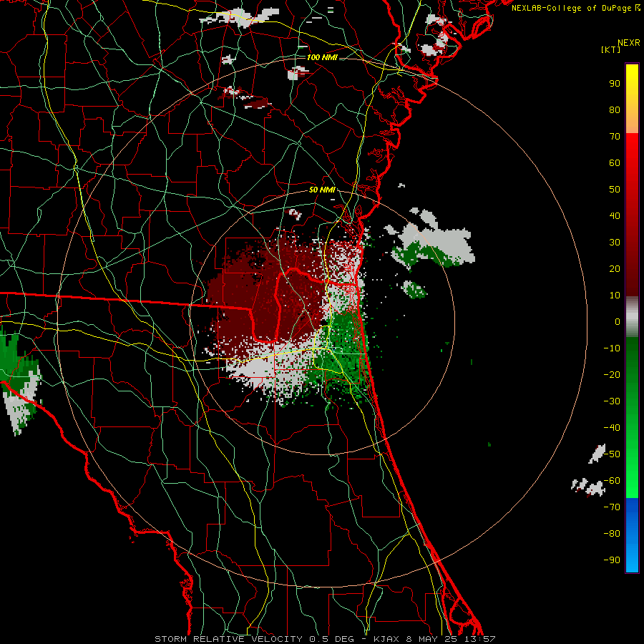The image size is (644, 644).
Task: Click the -50 scale value
Action: pos(612,454)
